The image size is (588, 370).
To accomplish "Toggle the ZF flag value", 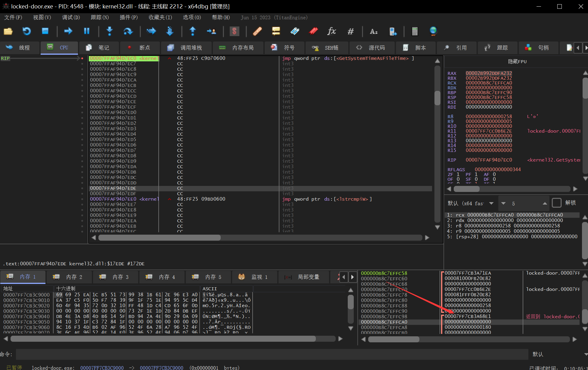I will click(x=458, y=174).
